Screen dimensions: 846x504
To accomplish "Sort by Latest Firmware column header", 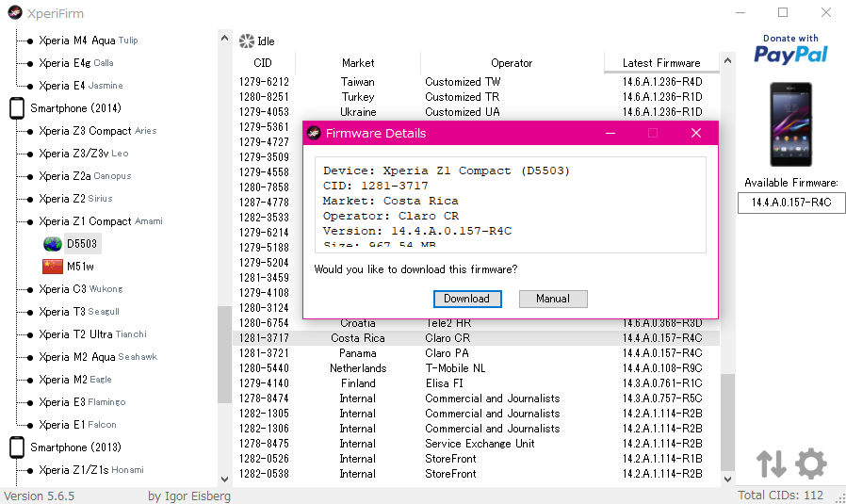I will [x=661, y=62].
